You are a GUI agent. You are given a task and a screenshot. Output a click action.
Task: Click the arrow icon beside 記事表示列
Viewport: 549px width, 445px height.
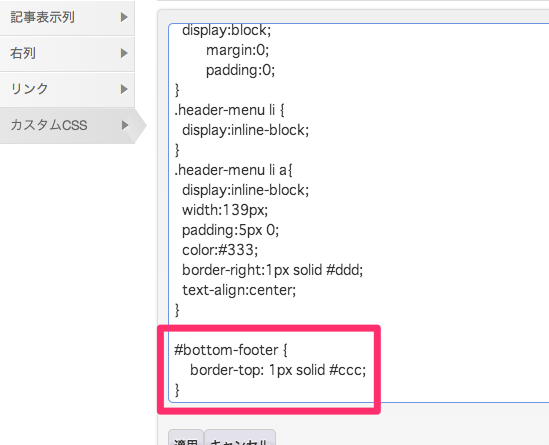[x=124, y=17]
